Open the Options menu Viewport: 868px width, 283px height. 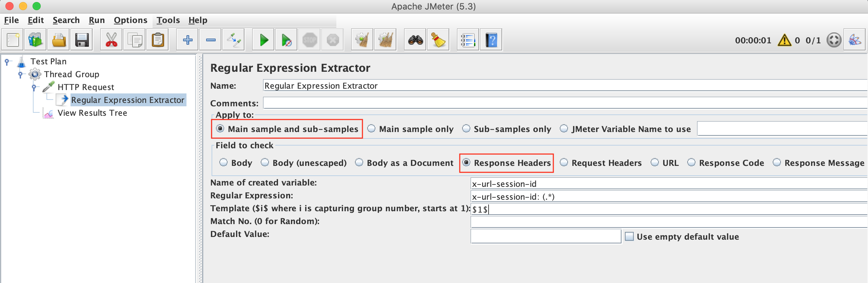[131, 20]
